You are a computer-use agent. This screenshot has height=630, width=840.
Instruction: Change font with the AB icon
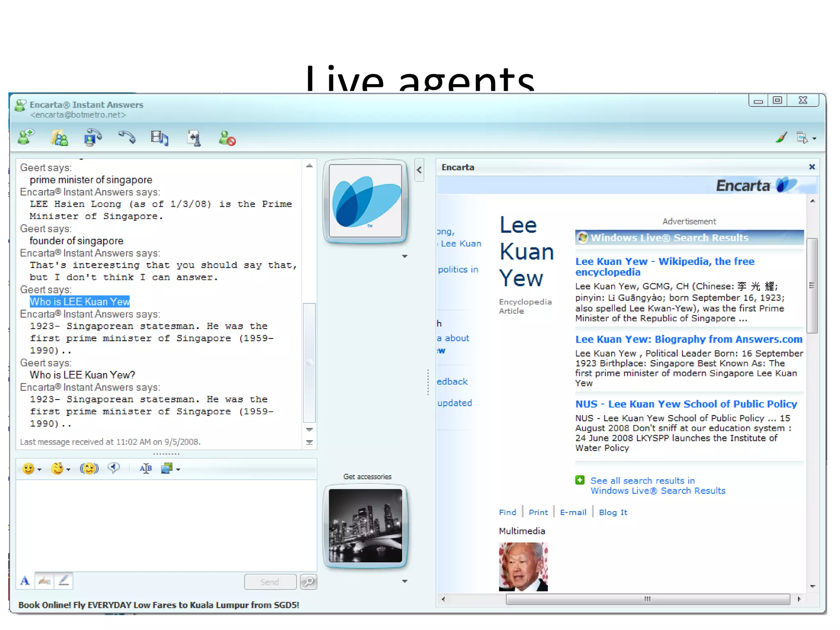point(146,468)
